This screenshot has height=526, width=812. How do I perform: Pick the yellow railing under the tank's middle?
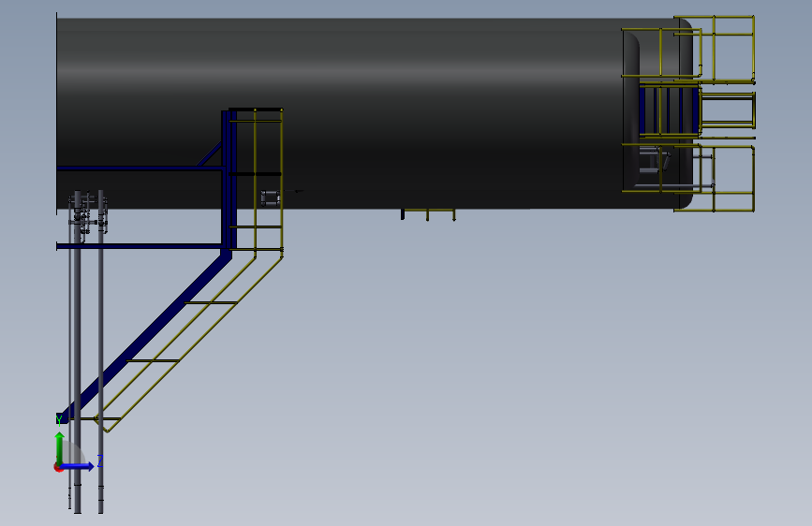pos(429,214)
